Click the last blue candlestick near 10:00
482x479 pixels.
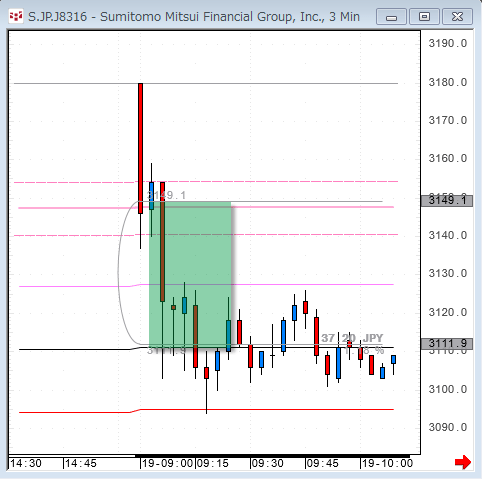pyautogui.click(x=393, y=360)
